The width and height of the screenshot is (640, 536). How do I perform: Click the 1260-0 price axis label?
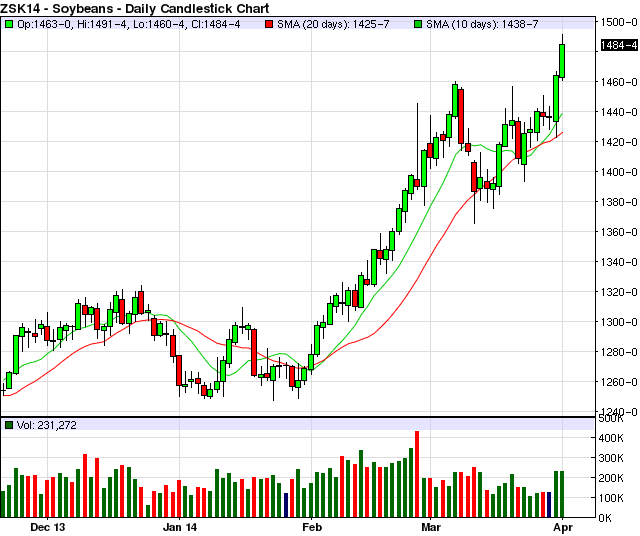point(619,382)
